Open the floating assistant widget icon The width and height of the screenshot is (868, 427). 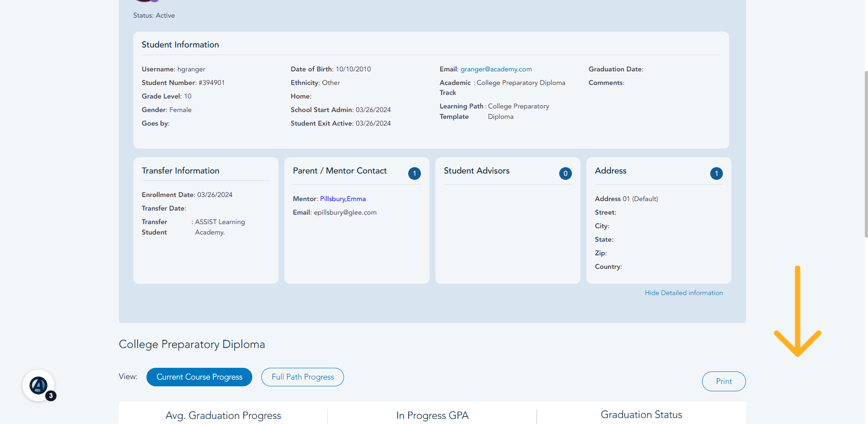(x=38, y=385)
